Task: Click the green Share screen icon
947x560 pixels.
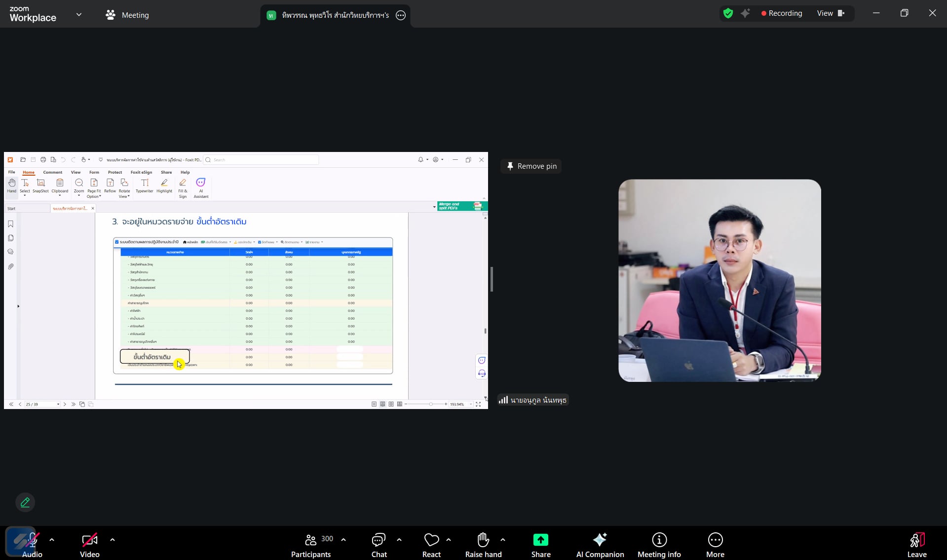Action: coord(540,540)
